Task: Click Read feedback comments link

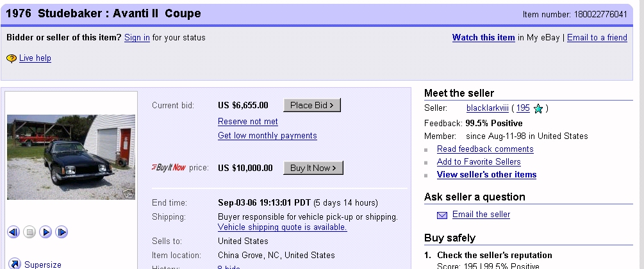Action: click(x=485, y=149)
